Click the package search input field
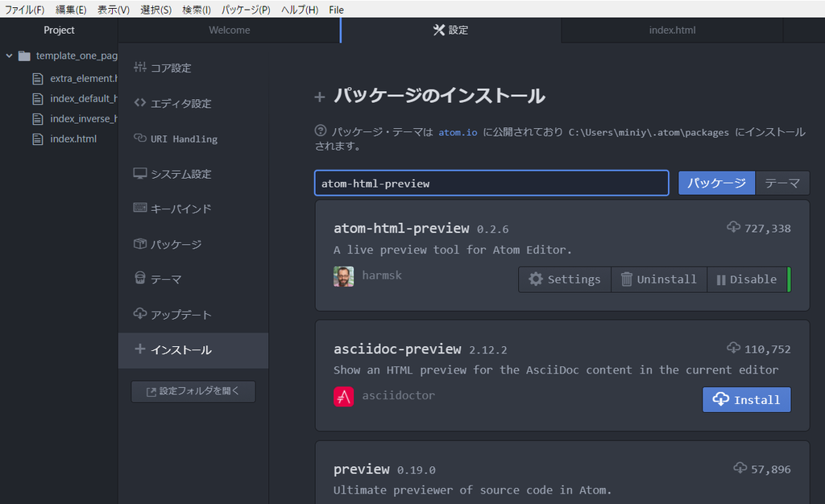825x504 pixels. click(x=491, y=183)
